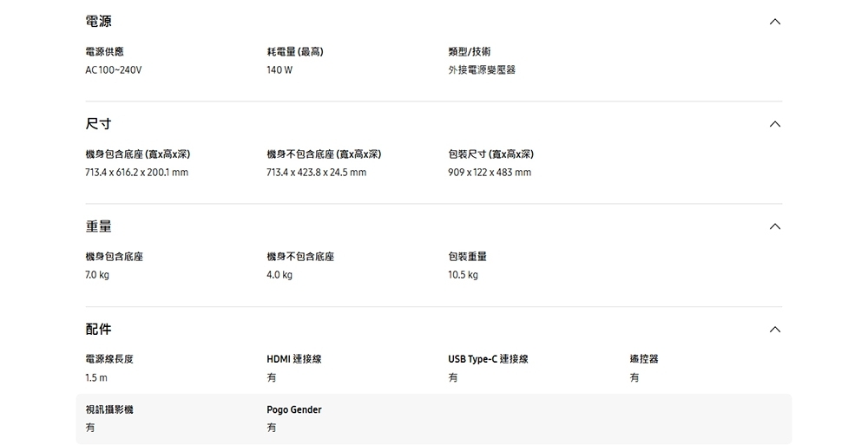The width and height of the screenshot is (868, 445).
Task: Click the 電源 section heading
Action: pyautogui.click(x=98, y=21)
